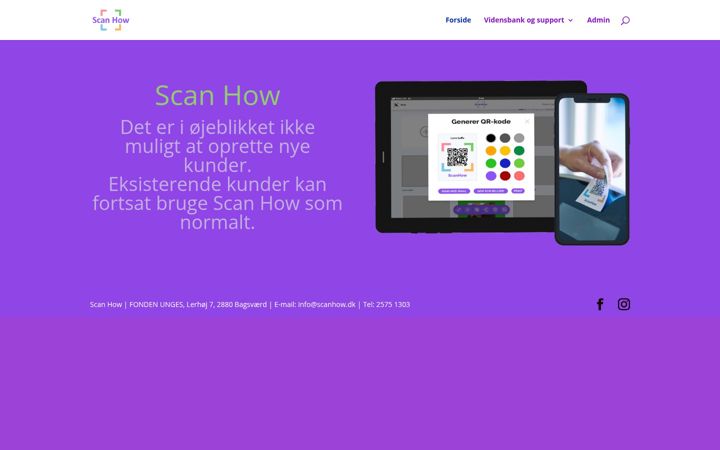Click the QR code preview in tablet image
The image size is (720, 450).
(x=457, y=157)
